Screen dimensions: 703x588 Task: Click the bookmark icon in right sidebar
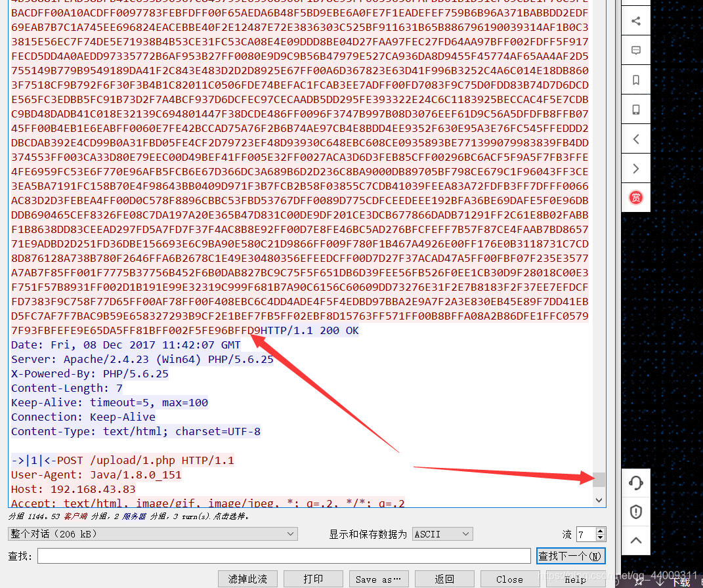click(x=636, y=80)
